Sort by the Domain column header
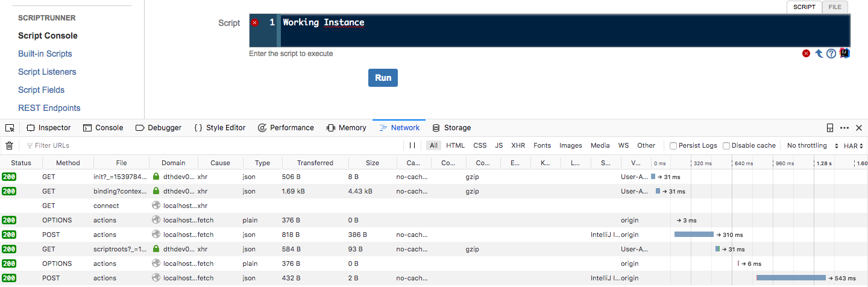Image resolution: width=868 pixels, height=287 pixels. 174,163
